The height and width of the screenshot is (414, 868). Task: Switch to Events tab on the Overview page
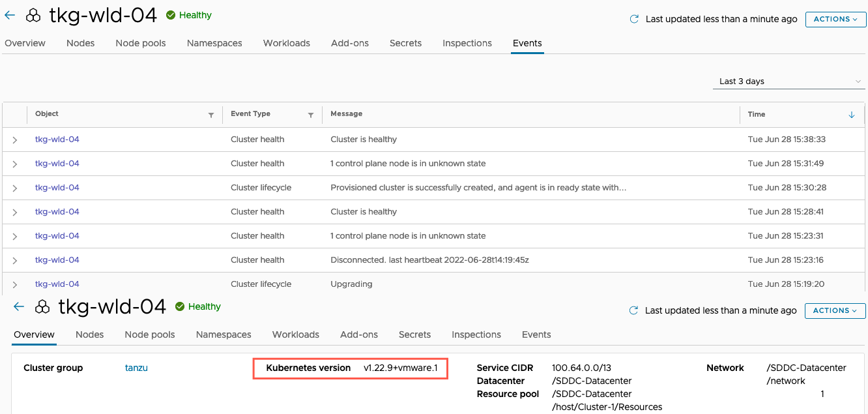click(x=536, y=334)
